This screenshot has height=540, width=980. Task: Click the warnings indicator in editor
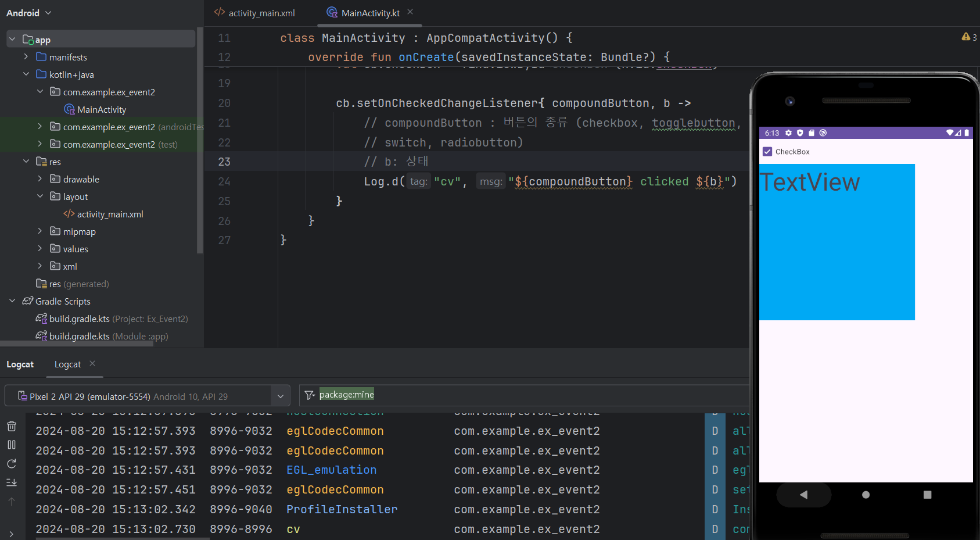tap(969, 37)
